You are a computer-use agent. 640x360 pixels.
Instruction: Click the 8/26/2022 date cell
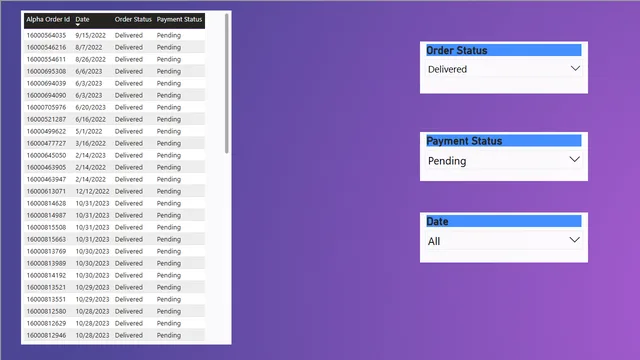coord(90,60)
